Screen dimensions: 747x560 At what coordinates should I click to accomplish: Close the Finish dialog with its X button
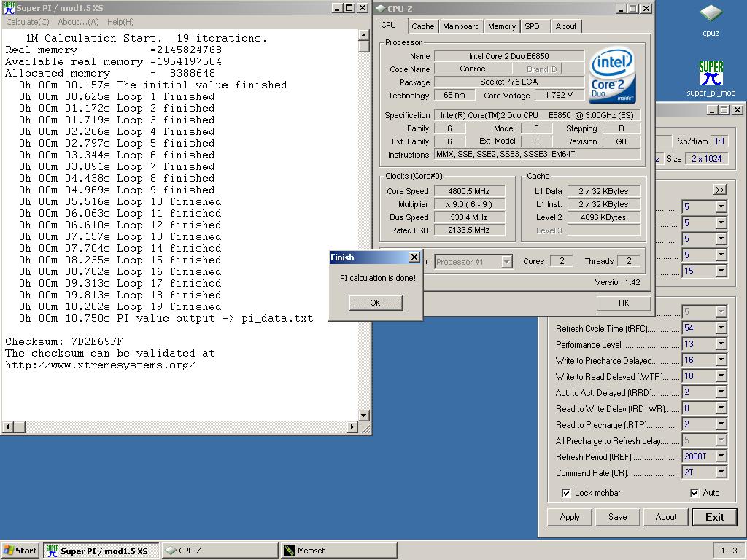[414, 257]
